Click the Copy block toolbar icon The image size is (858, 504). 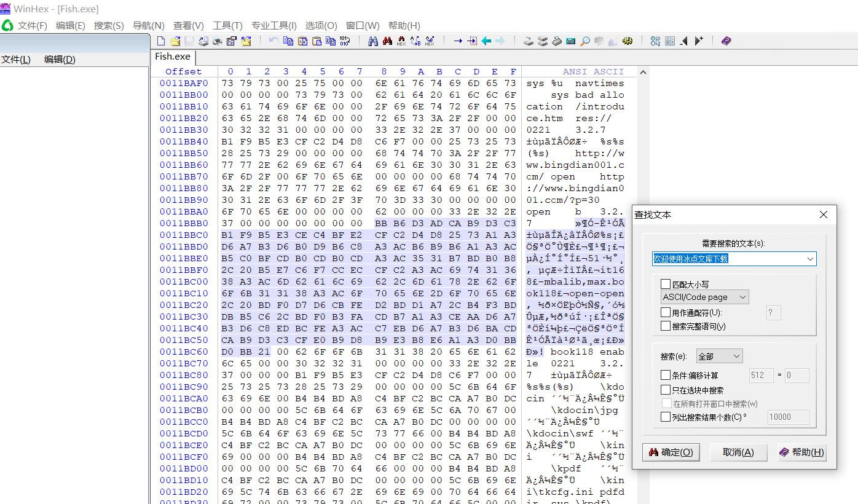pyautogui.click(x=288, y=41)
